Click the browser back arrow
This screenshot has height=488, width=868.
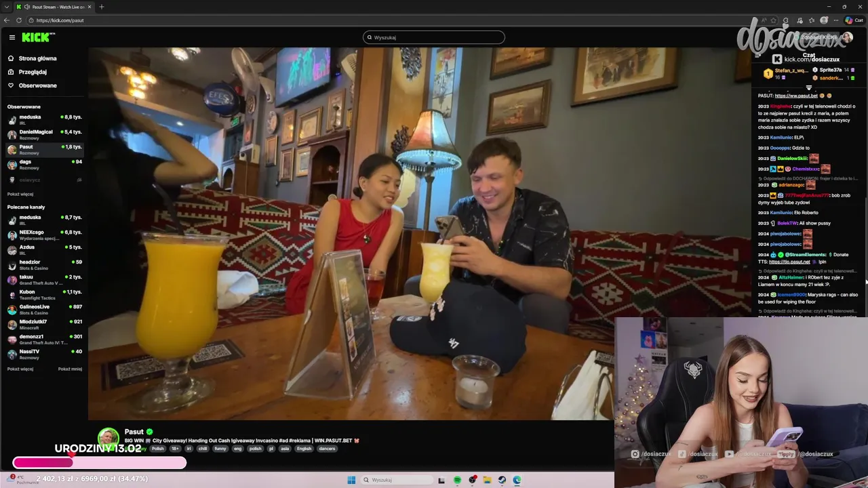[x=7, y=20]
